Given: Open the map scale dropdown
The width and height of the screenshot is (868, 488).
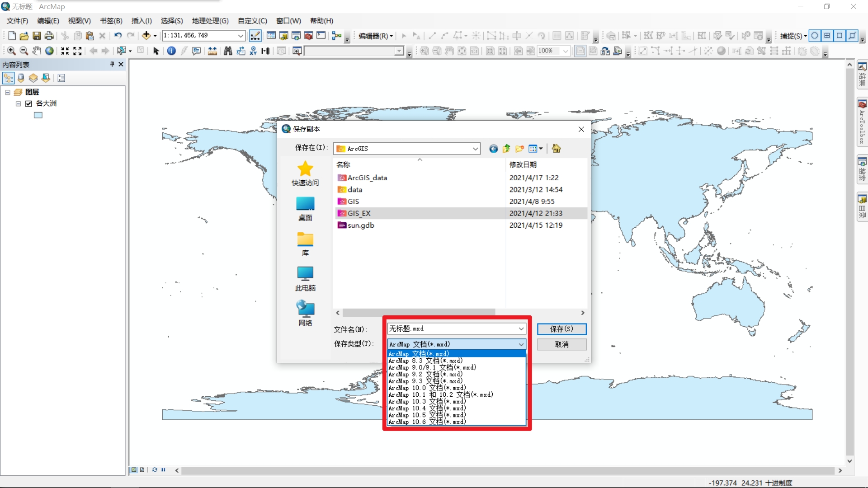Looking at the screenshot, I should [x=241, y=36].
